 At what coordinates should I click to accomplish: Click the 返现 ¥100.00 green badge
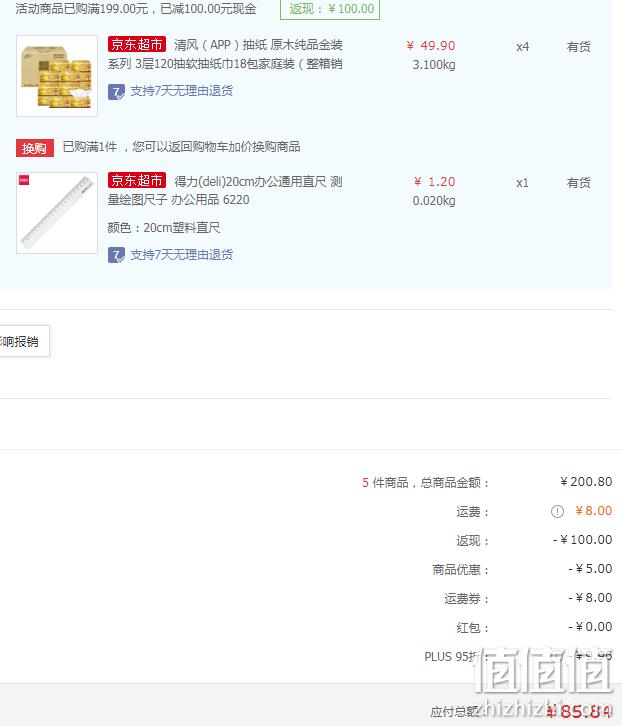click(x=330, y=9)
